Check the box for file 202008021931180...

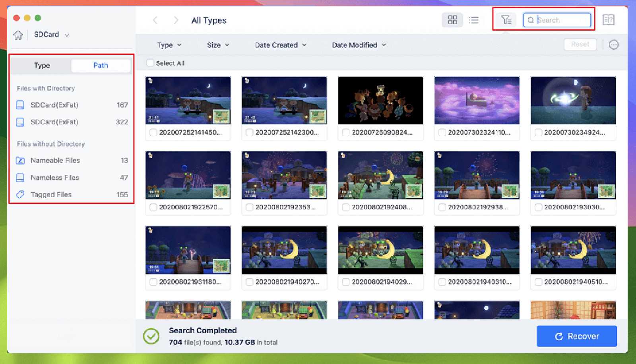click(x=153, y=282)
